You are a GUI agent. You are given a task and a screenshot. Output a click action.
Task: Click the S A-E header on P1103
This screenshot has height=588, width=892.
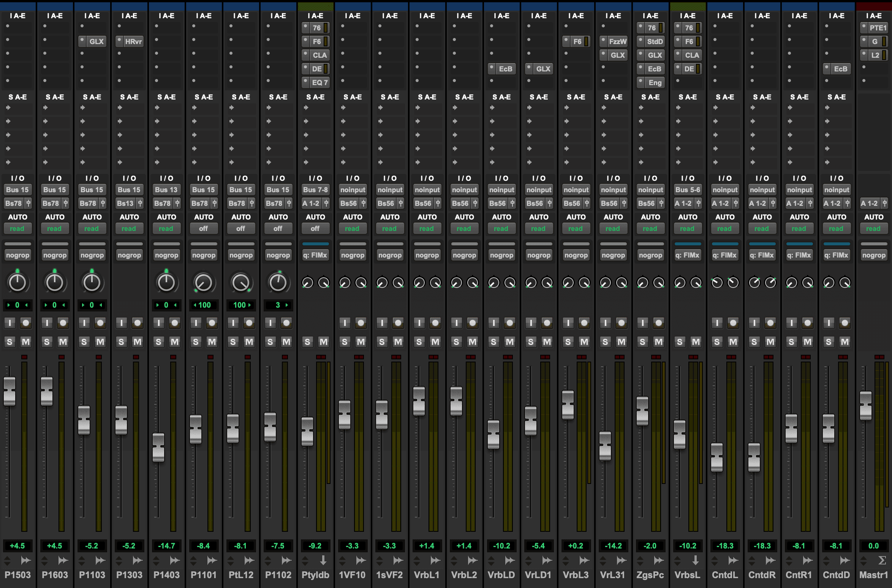(x=92, y=97)
